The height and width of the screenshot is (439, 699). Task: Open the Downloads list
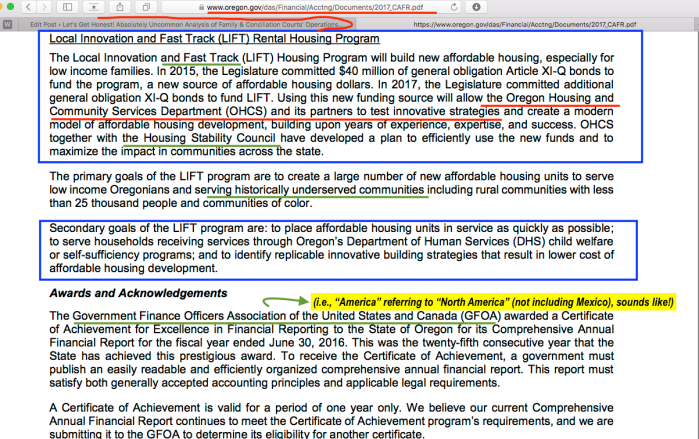pos(476,6)
